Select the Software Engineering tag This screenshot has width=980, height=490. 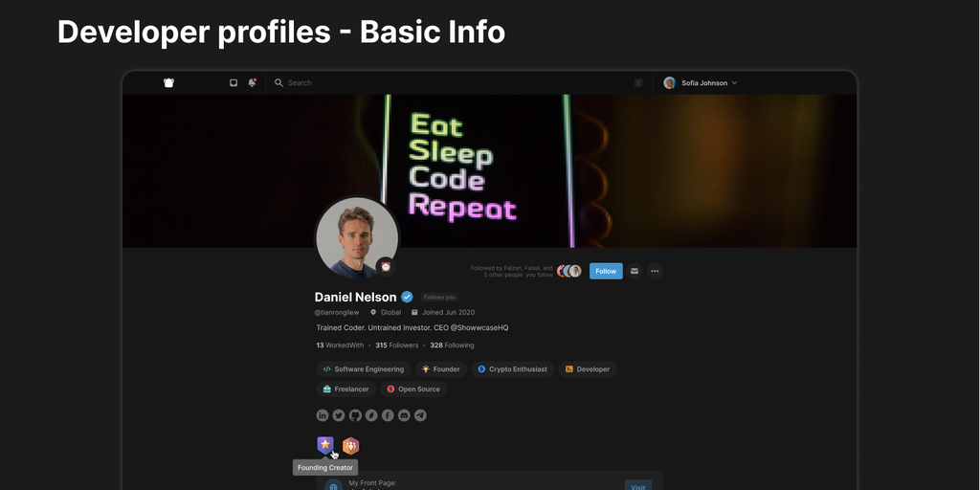pyautogui.click(x=364, y=369)
